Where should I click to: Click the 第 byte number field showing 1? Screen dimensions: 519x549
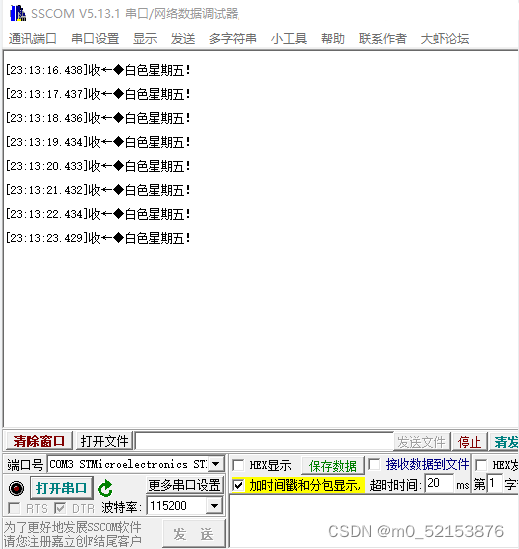(x=495, y=484)
